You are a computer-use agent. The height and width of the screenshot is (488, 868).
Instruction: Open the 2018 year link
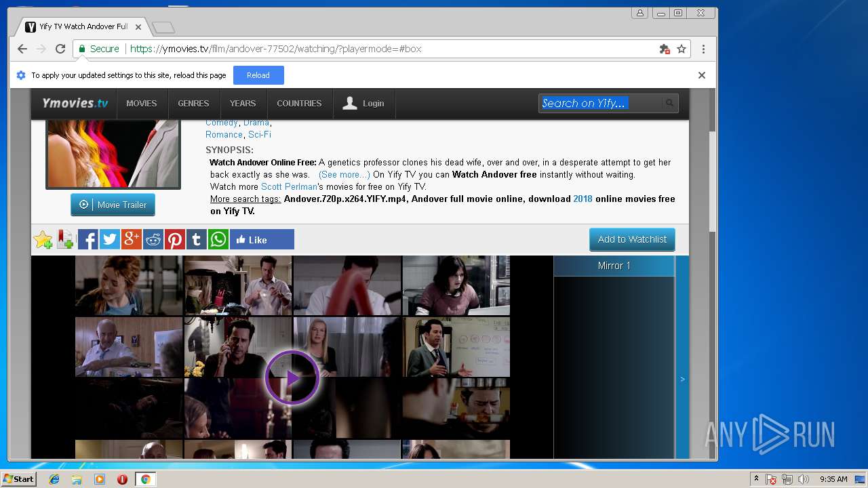[583, 199]
